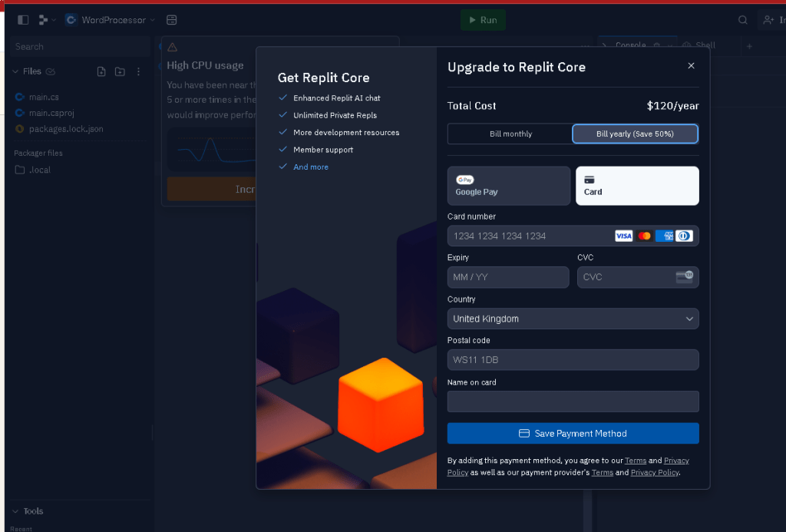Click the Files cloud sync icon
The image size is (786, 532).
[x=50, y=71]
